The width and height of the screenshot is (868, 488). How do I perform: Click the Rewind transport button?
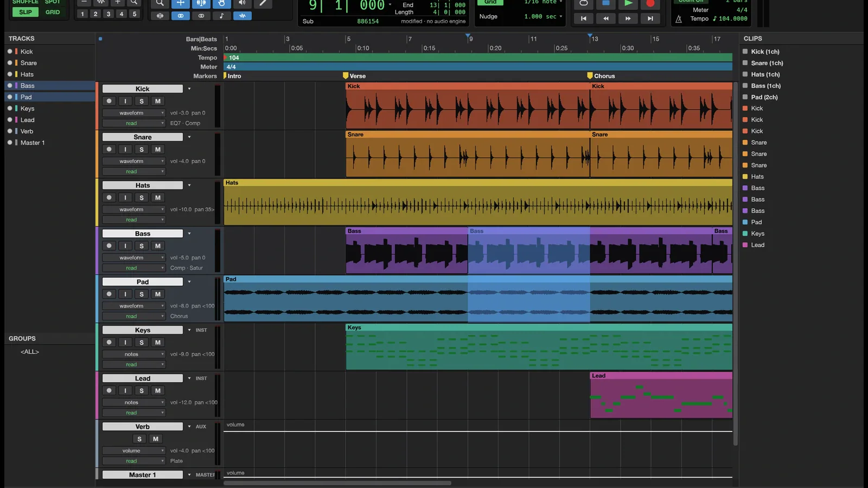pyautogui.click(x=606, y=18)
